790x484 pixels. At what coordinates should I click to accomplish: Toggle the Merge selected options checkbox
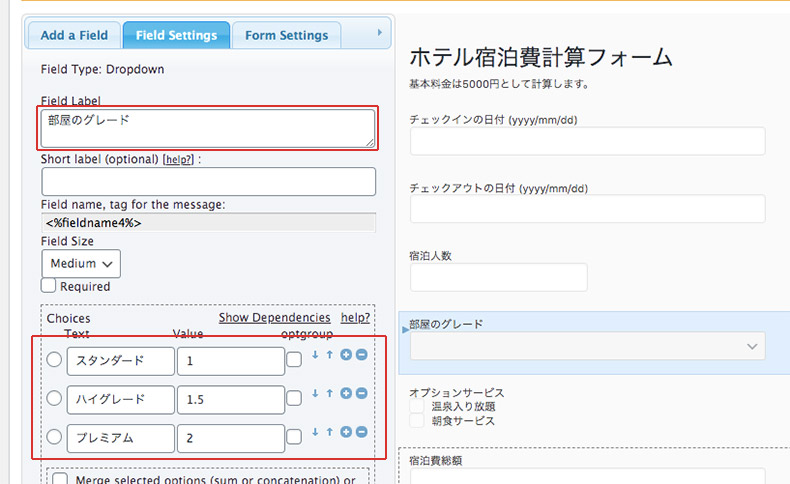click(x=60, y=479)
